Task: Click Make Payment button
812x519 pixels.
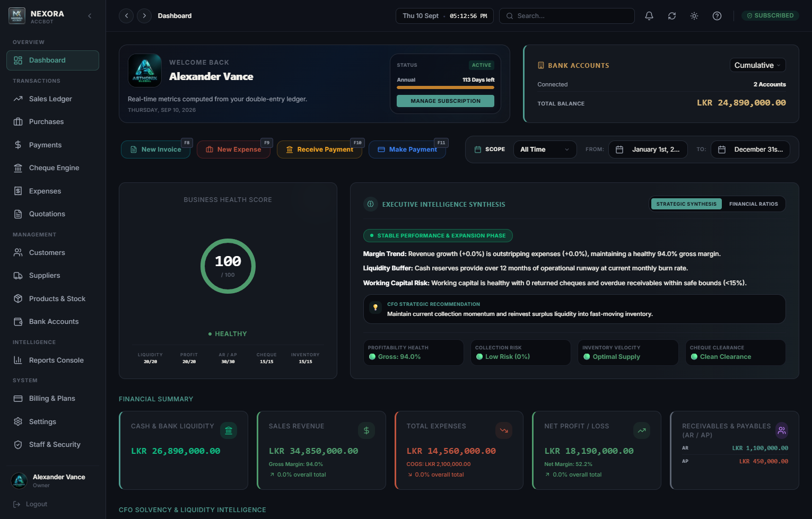Action: coord(407,149)
